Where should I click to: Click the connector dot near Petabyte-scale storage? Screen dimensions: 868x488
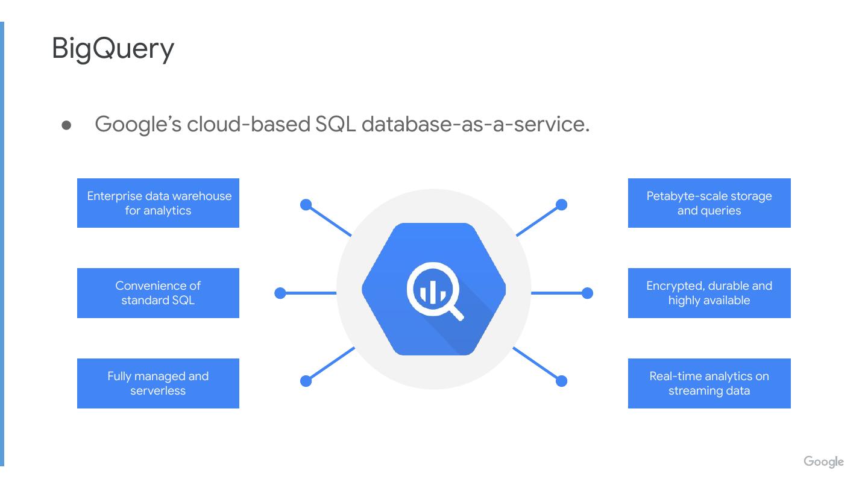click(x=561, y=205)
